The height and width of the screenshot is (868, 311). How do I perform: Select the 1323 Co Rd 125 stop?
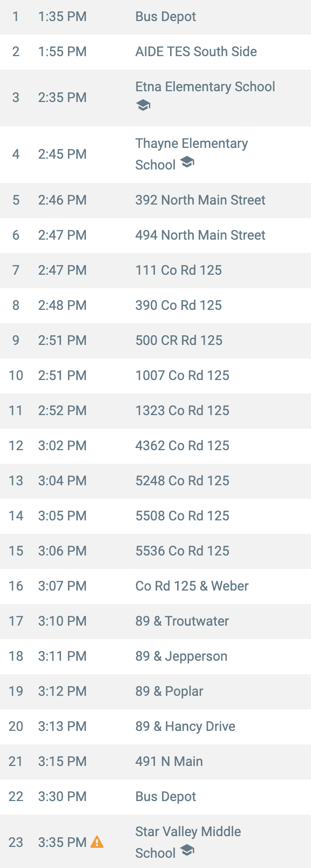pos(155,411)
